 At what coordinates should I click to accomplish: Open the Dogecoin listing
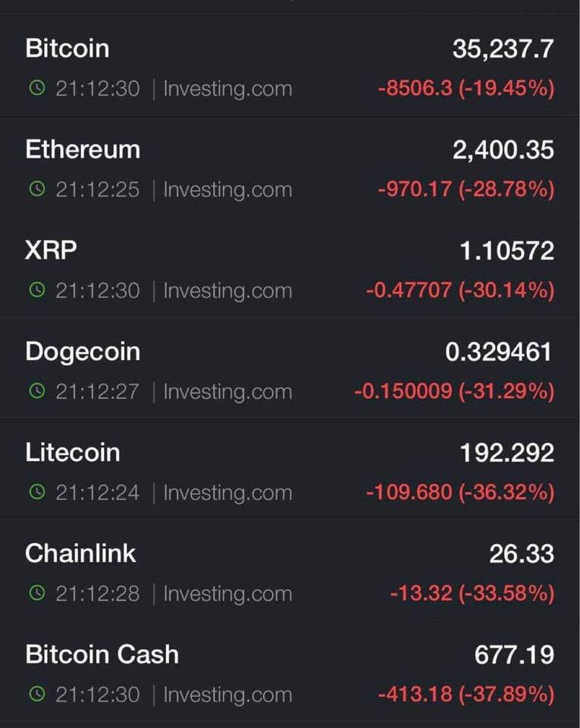pos(83,352)
